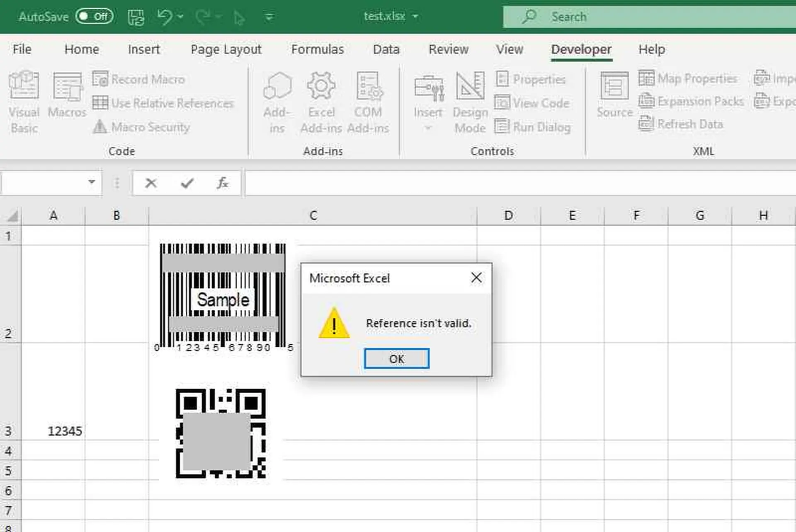Select column C header
This screenshot has height=532, width=796.
coord(313,215)
